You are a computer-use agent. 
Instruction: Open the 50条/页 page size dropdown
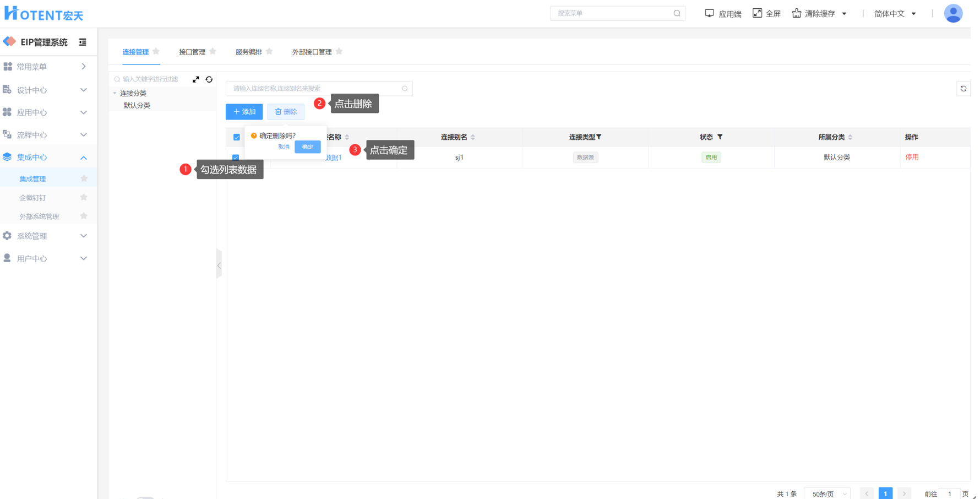[827, 494]
